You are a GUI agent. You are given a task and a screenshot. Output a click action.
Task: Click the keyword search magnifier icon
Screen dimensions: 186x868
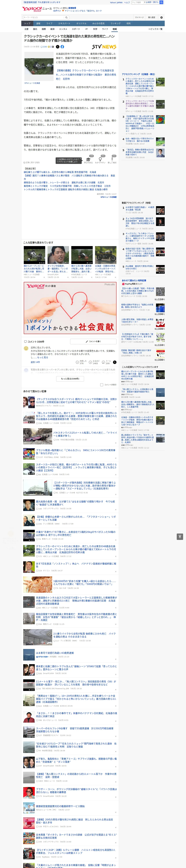[66, 18]
